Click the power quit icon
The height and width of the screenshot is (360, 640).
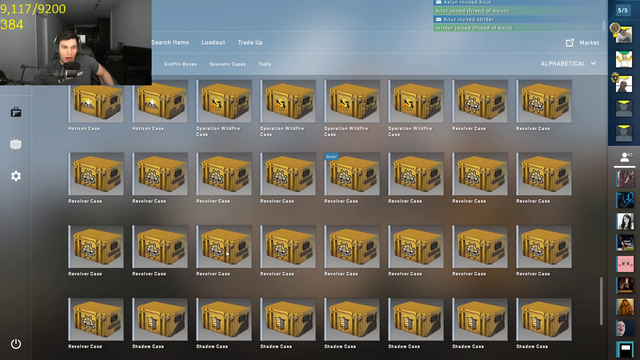click(x=16, y=344)
